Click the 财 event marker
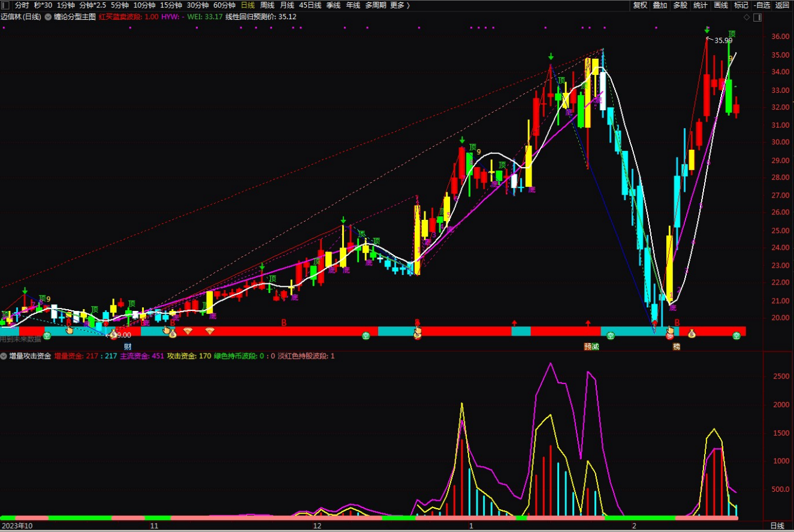794x532 pixels. click(128, 346)
